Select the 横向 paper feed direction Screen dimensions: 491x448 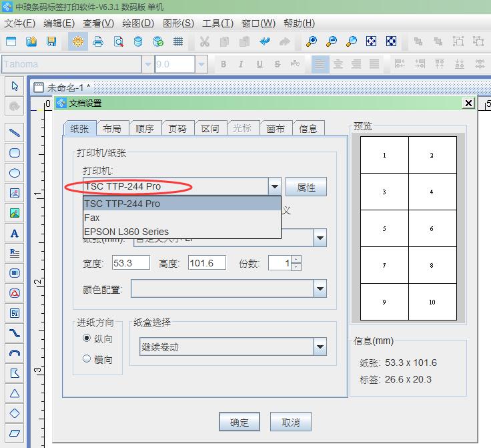(x=87, y=359)
